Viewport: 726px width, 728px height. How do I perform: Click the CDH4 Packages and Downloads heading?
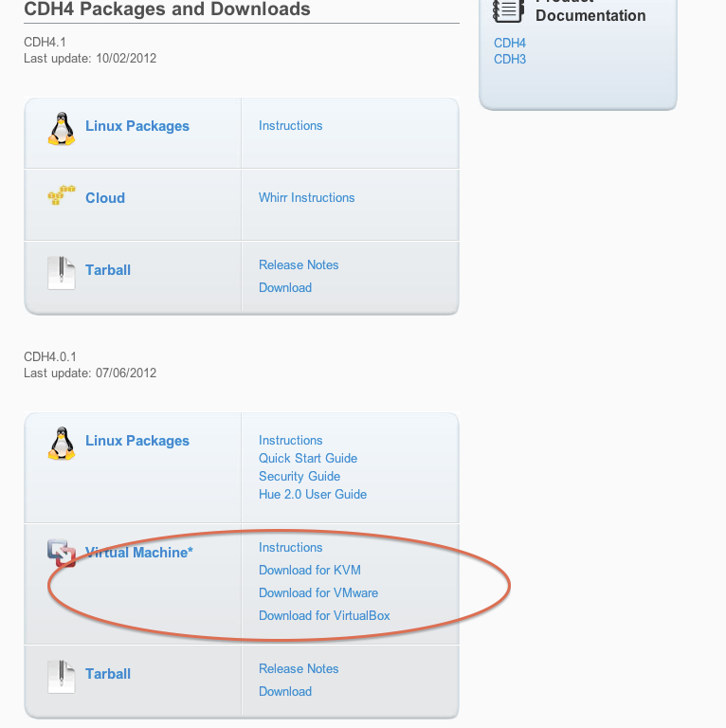(167, 9)
